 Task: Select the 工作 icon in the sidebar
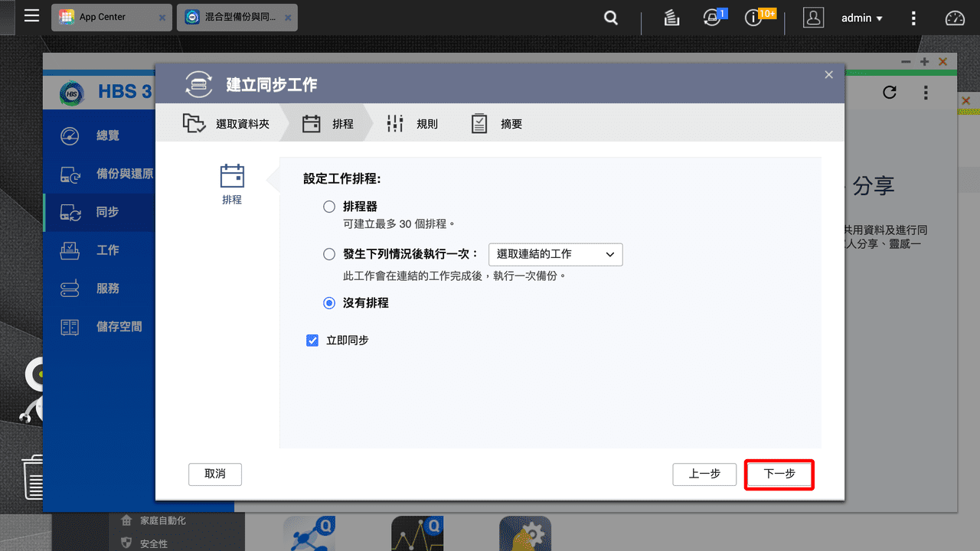(x=69, y=250)
